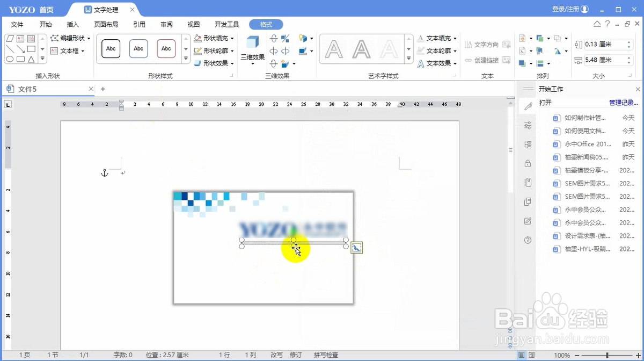Open the 文本轮廓 text outline dropdown

(437, 50)
